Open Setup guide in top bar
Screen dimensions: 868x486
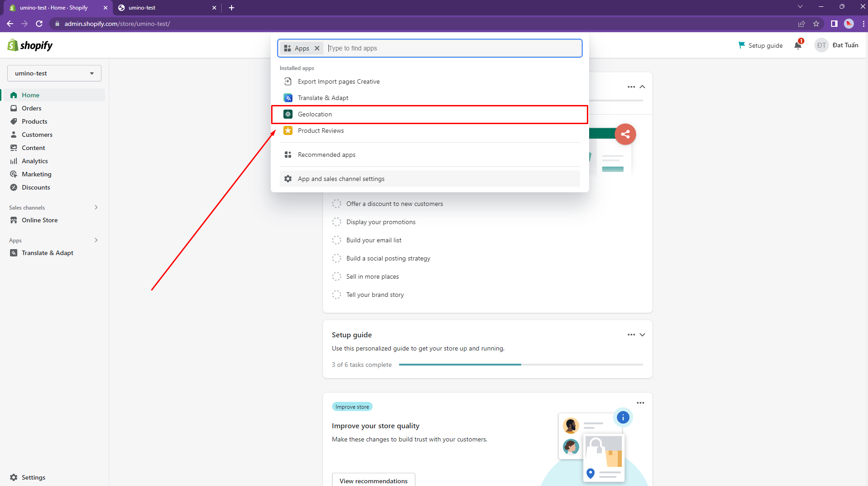click(761, 45)
